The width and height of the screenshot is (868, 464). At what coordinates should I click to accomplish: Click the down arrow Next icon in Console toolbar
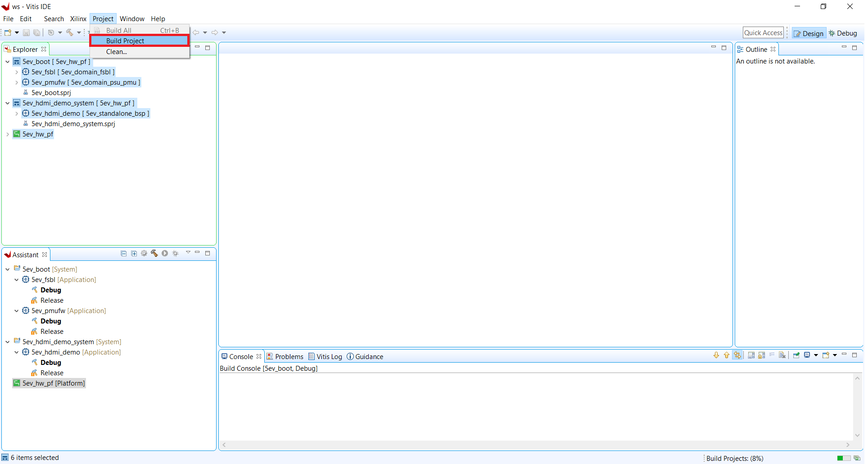(716, 355)
